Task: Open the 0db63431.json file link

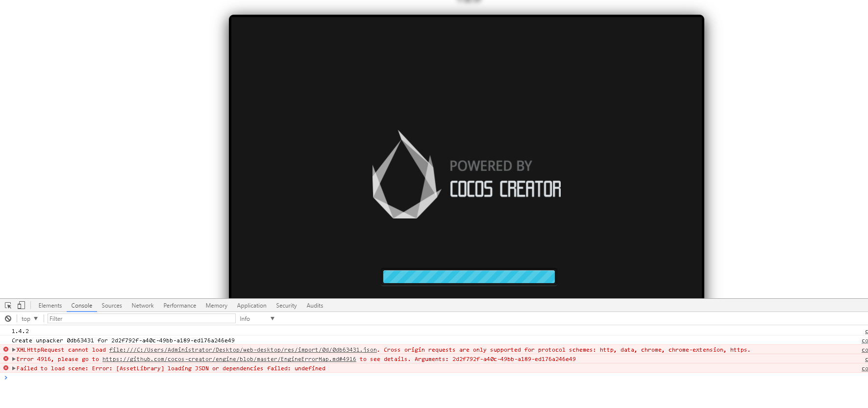Action: pyautogui.click(x=243, y=350)
